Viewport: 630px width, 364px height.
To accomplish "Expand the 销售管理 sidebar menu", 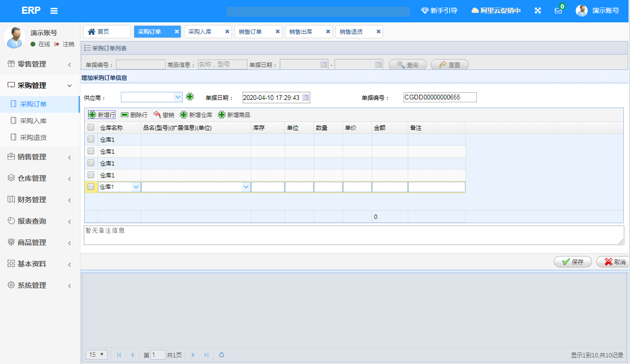I will click(x=40, y=157).
